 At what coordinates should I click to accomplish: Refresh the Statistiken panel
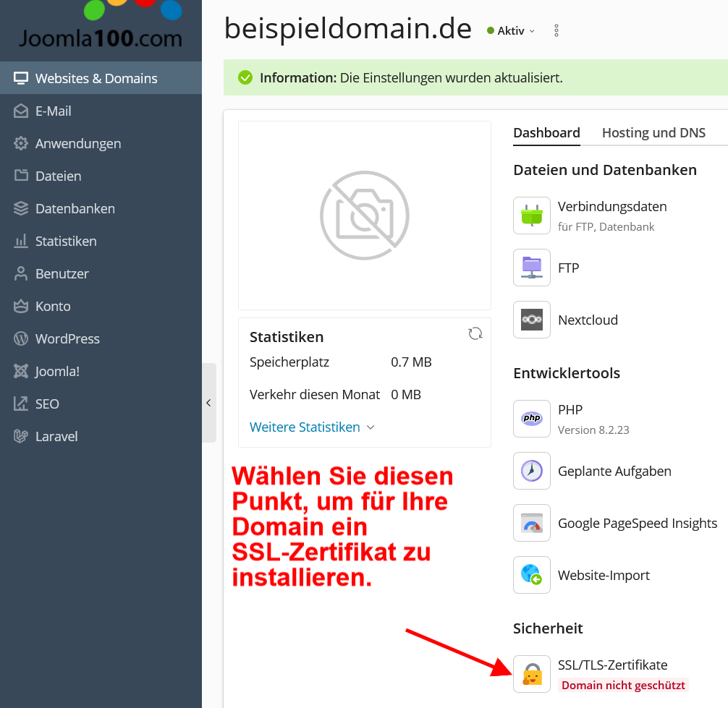tap(475, 333)
